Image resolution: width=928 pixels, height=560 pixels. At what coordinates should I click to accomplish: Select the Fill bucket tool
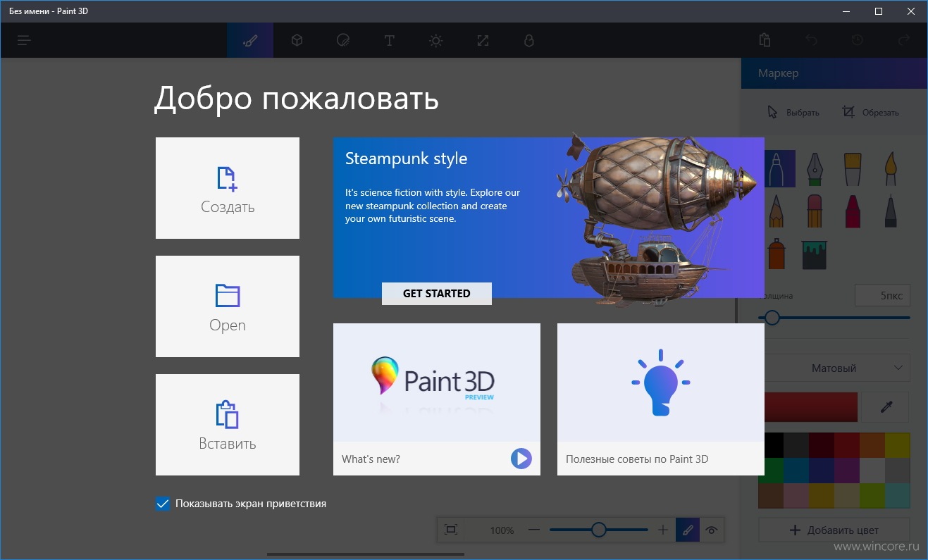(815, 254)
